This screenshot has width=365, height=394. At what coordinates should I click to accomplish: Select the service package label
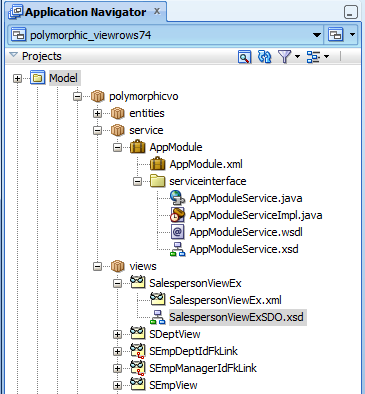click(x=146, y=130)
